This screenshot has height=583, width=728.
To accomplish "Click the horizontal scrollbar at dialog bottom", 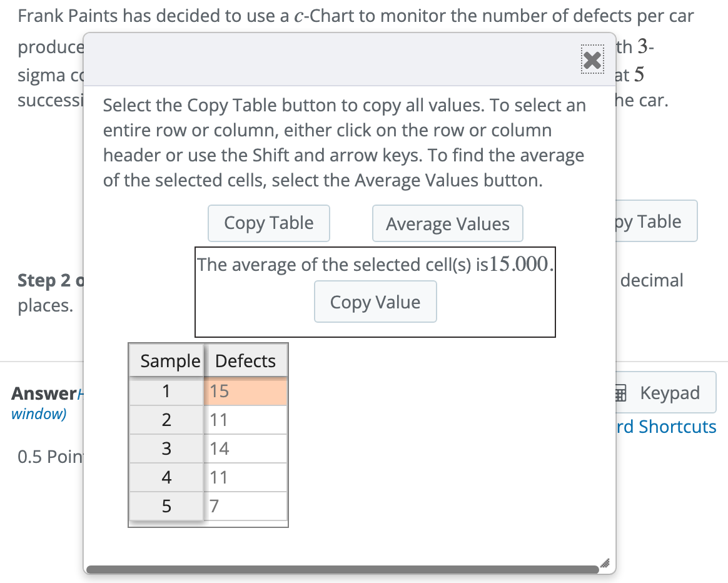I will (344, 568).
